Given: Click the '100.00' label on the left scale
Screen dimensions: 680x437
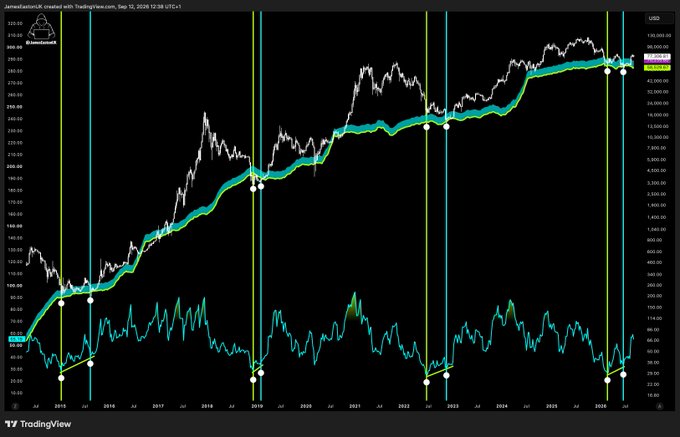Looking at the screenshot, I should click(x=15, y=286).
